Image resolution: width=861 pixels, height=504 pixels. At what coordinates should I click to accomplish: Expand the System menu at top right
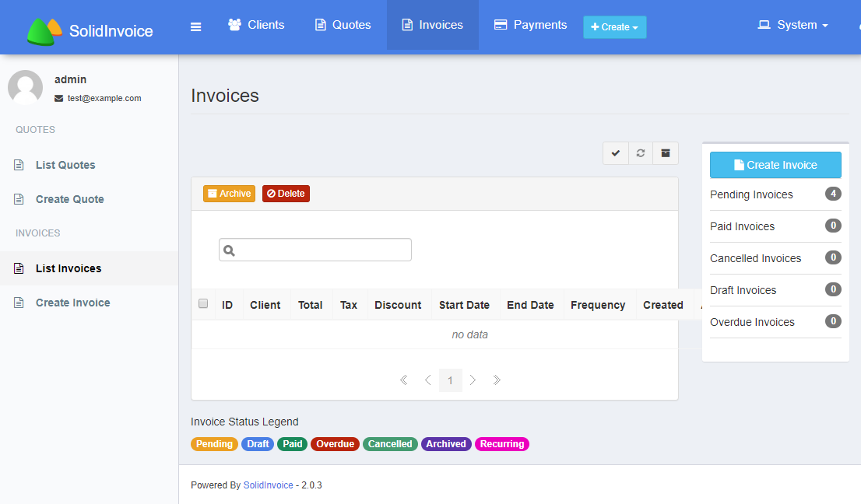coord(792,24)
